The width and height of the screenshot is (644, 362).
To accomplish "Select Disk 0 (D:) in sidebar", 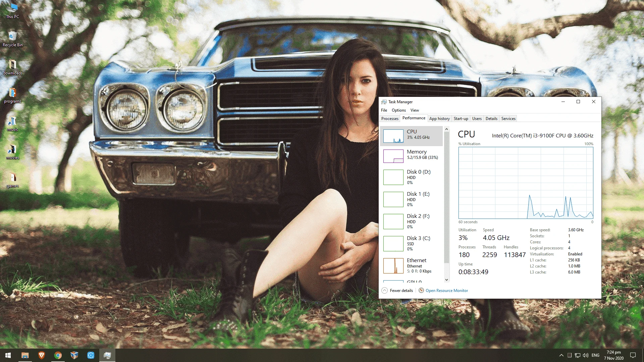I will (412, 177).
